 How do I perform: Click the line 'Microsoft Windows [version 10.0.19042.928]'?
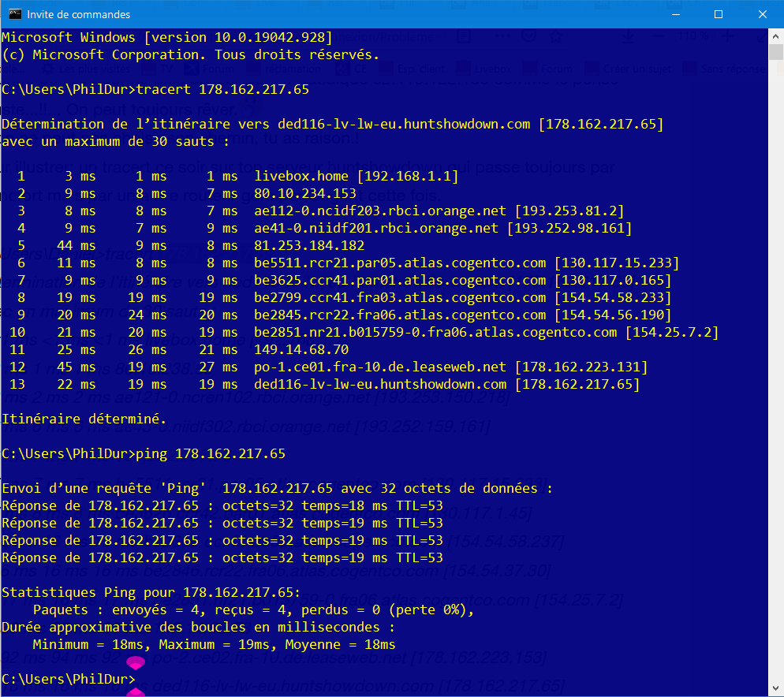tap(167, 38)
